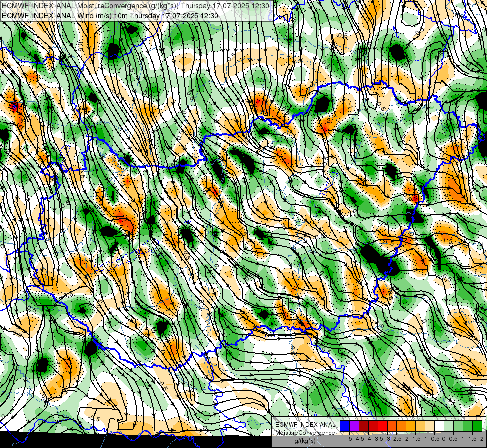Click the MoistureConvergence title line at top
This screenshot has width=487, height=448.
click(x=135, y=6)
